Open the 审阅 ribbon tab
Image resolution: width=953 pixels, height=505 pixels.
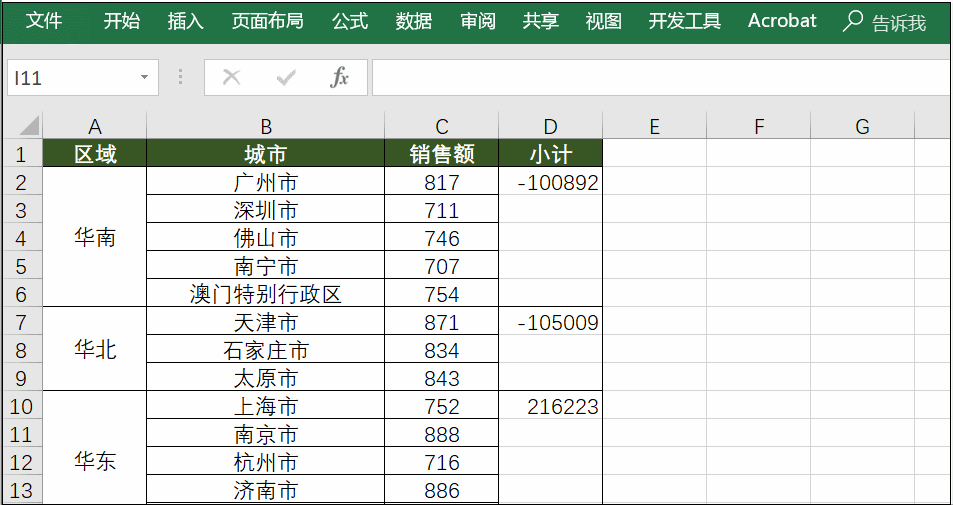[x=478, y=22]
